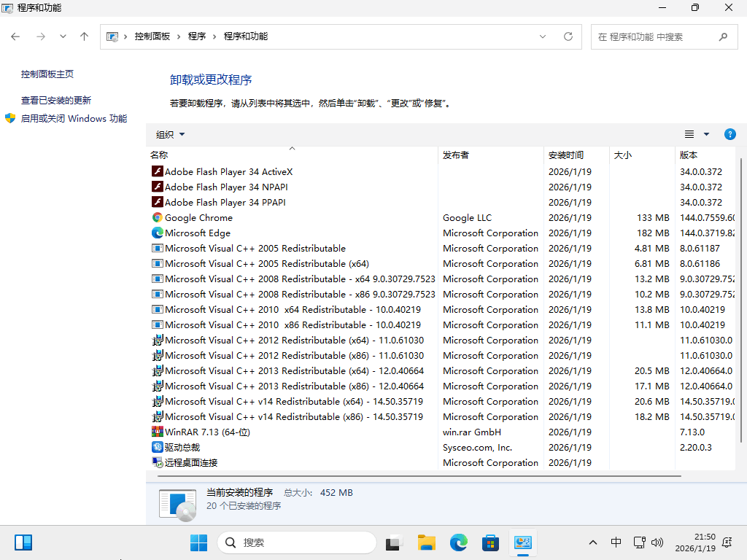Click the 驱动总裁 program icon
The height and width of the screenshot is (560, 747).
point(157,447)
